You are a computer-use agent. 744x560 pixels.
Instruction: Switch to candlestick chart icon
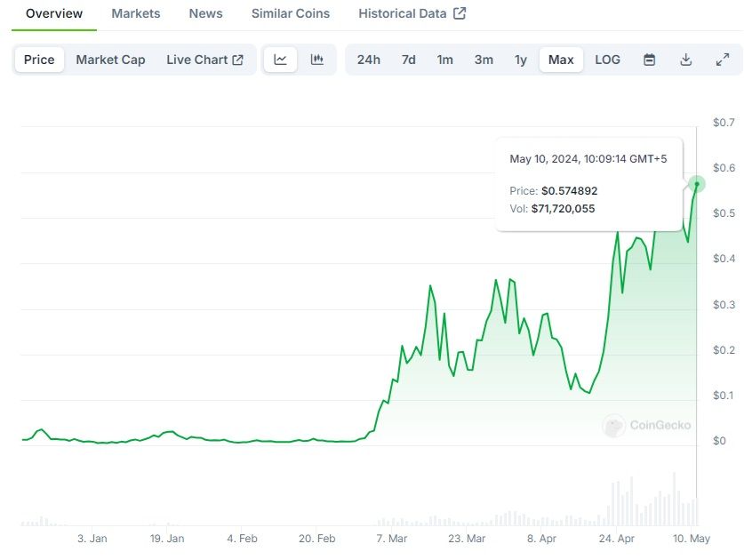tap(316, 60)
